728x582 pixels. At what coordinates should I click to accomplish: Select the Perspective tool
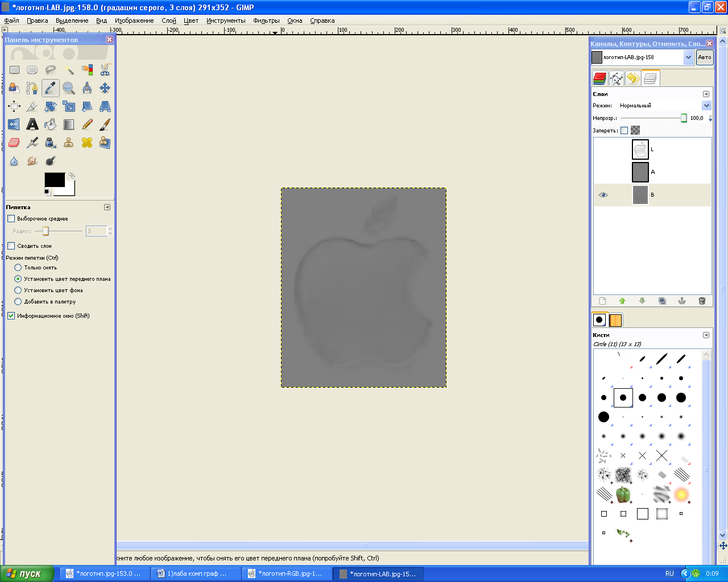[x=105, y=106]
